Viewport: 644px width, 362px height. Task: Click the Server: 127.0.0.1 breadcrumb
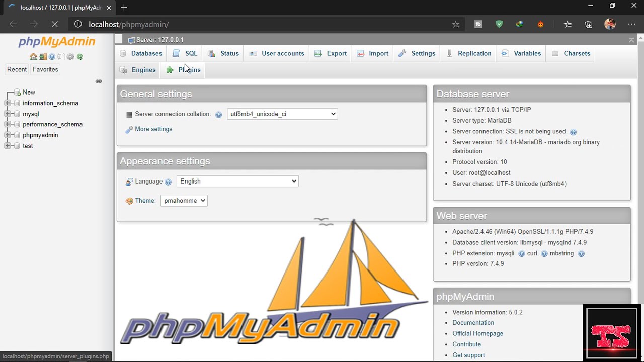click(159, 40)
